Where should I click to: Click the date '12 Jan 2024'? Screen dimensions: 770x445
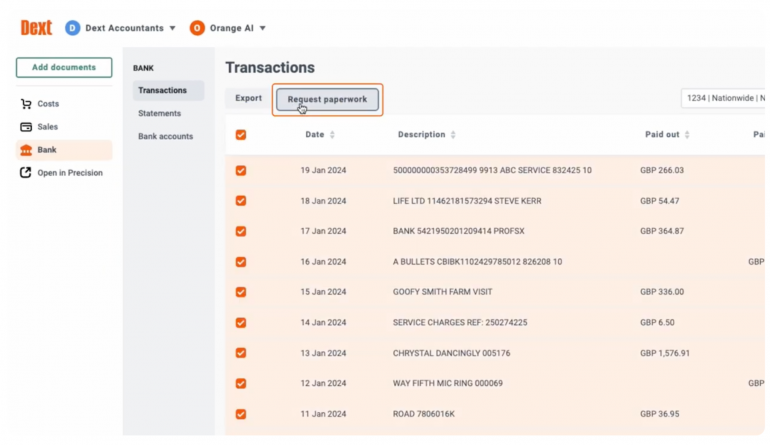(x=323, y=383)
